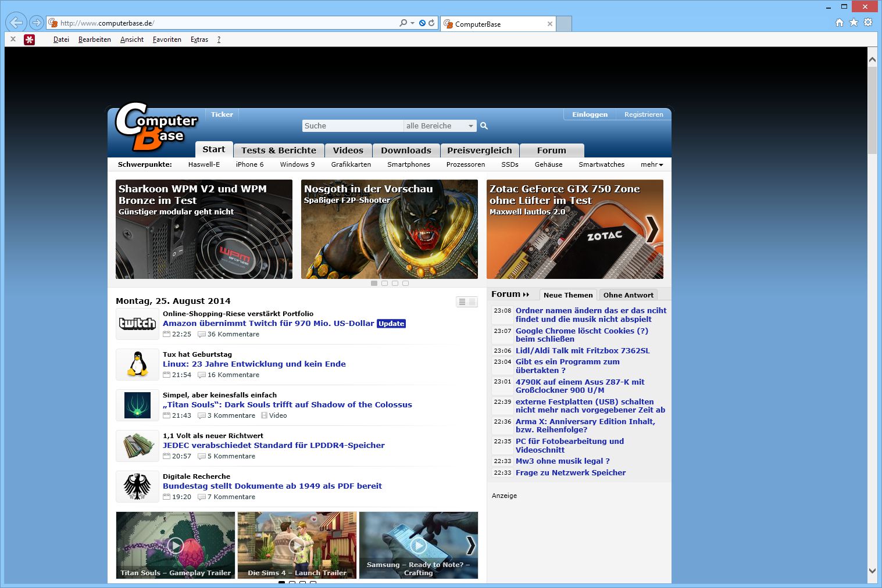The width and height of the screenshot is (882, 588).
Task: Click the ComputerBase logo
Action: tap(156, 127)
